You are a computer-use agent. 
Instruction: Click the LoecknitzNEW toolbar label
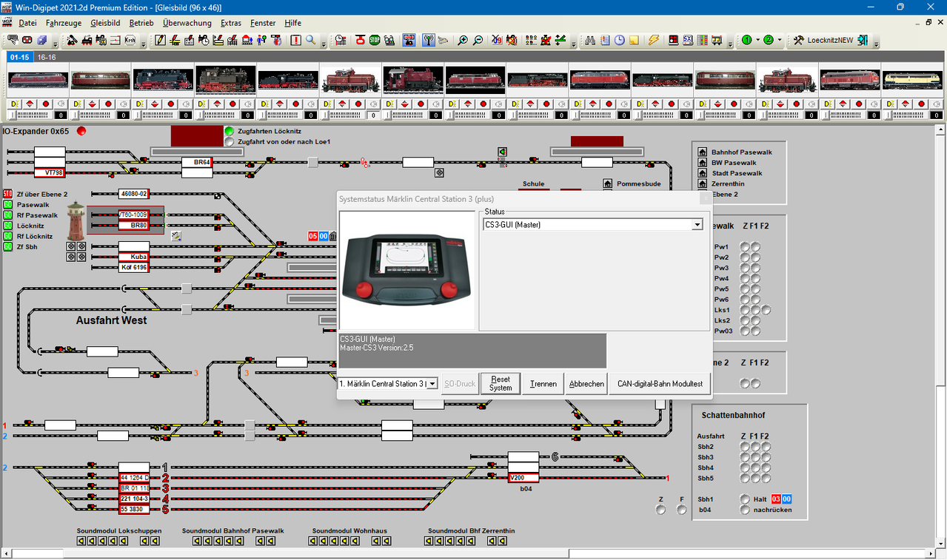830,40
